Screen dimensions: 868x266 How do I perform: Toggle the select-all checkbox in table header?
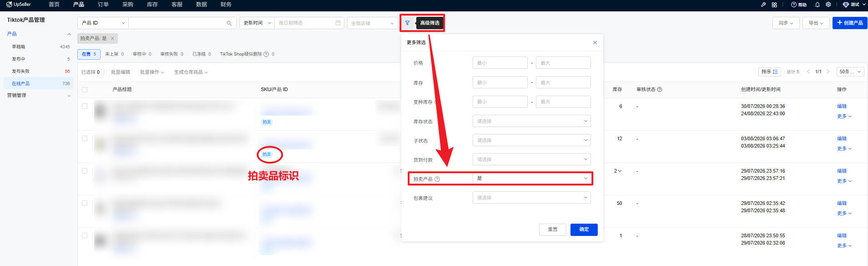point(85,90)
